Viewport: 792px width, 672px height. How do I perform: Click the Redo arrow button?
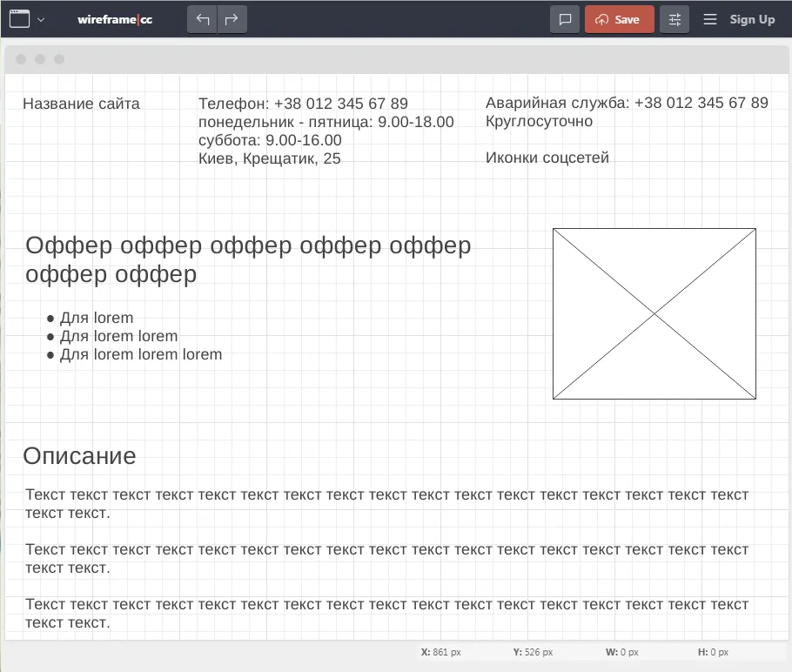pyautogui.click(x=232, y=19)
